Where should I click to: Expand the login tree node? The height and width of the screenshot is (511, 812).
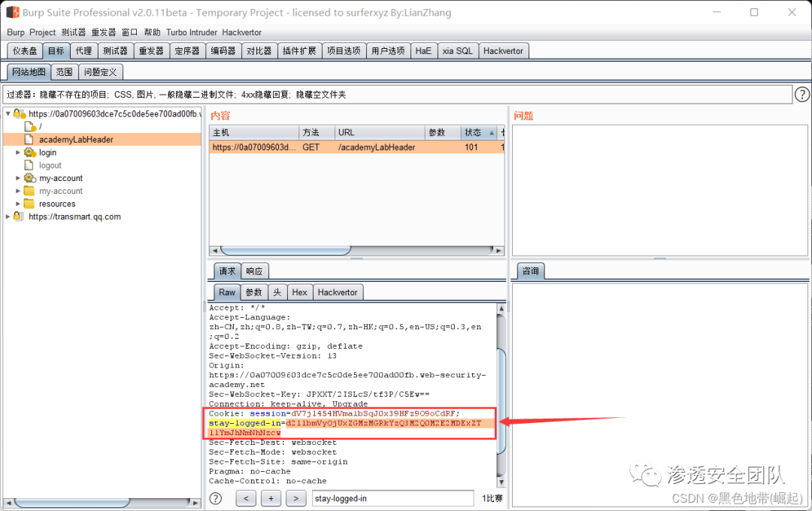pyautogui.click(x=17, y=153)
